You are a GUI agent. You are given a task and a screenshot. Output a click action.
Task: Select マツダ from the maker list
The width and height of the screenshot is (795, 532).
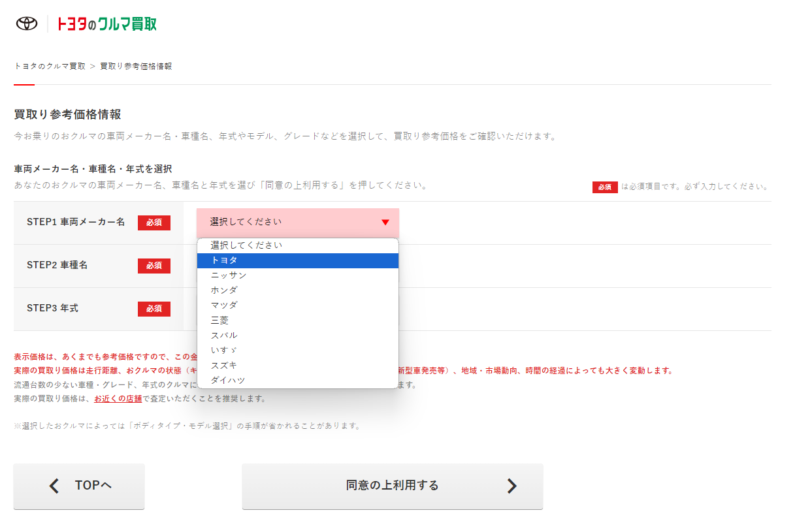pos(298,305)
